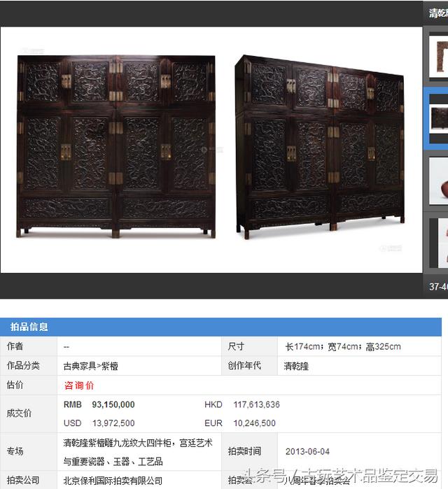Click the 清乾 title text at top right
The width and height of the screenshot is (448, 489).
click(x=438, y=13)
